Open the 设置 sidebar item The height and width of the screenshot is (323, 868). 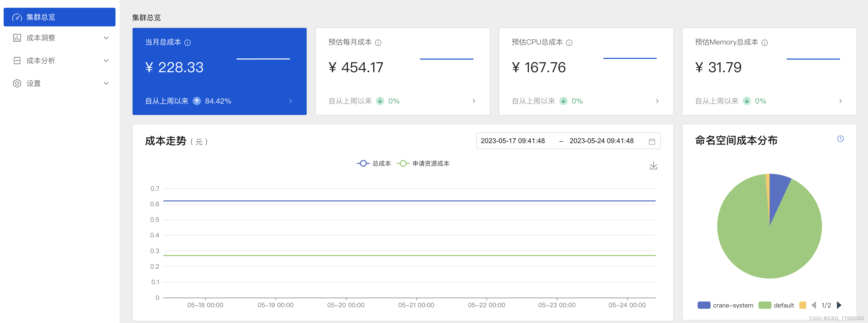point(34,84)
